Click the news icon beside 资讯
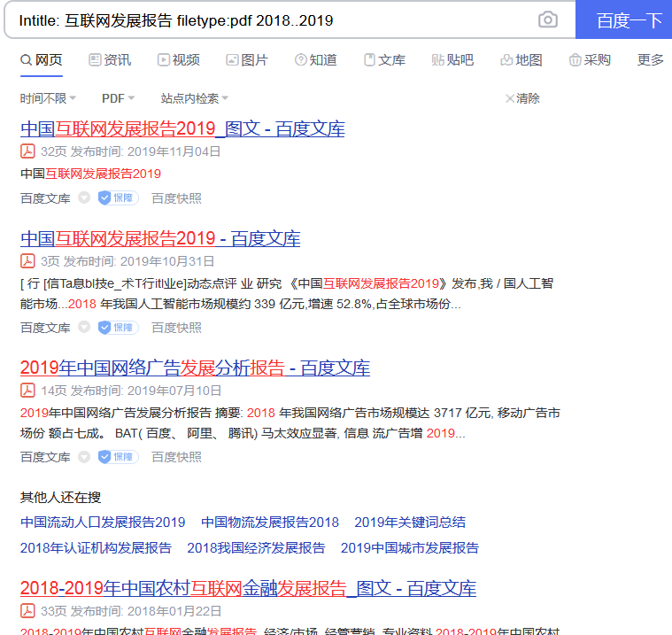Screen dimensions: 672x635 (x=95, y=60)
